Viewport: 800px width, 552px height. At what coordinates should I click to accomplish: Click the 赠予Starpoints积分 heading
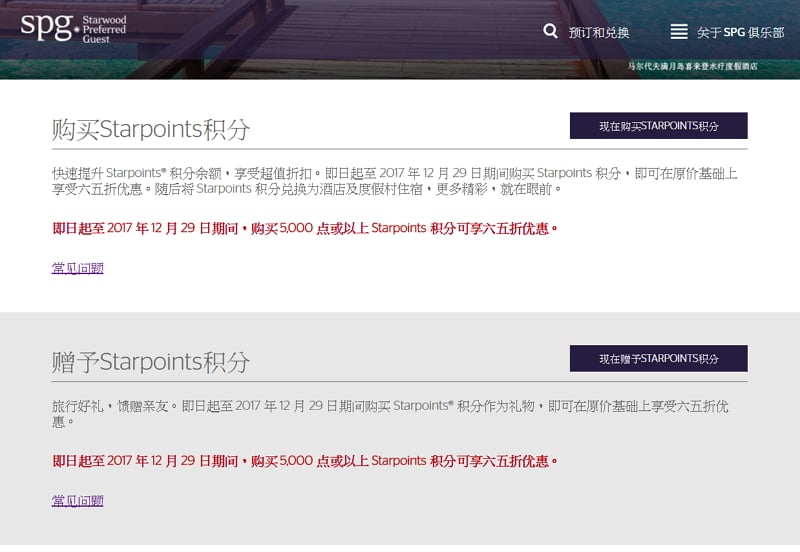(x=151, y=362)
